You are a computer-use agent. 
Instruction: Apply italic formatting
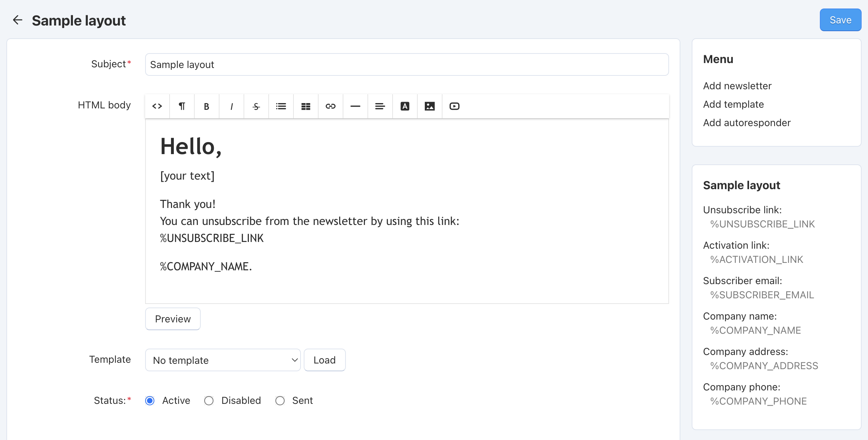232,106
